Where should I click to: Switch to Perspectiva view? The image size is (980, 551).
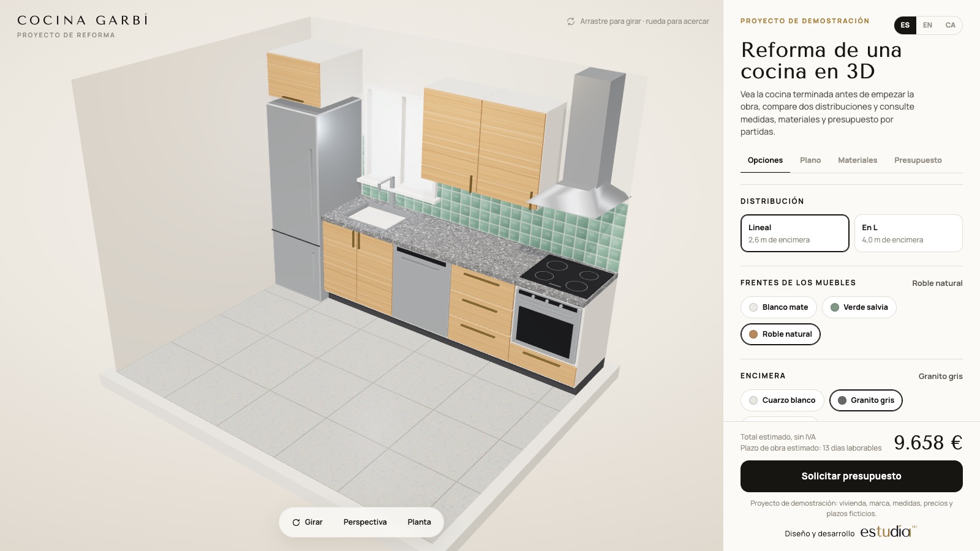[x=365, y=522]
